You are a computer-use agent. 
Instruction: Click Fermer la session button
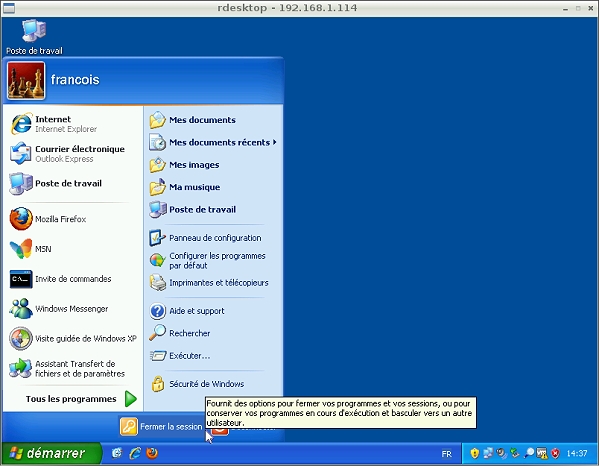161,427
